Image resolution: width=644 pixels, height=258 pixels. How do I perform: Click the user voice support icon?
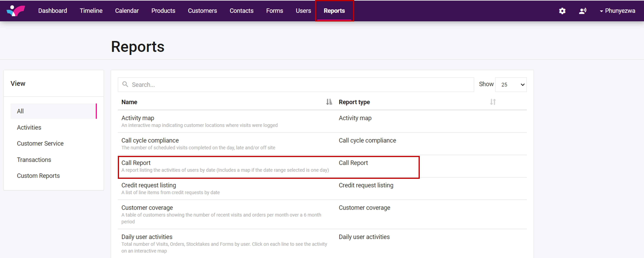583,11
